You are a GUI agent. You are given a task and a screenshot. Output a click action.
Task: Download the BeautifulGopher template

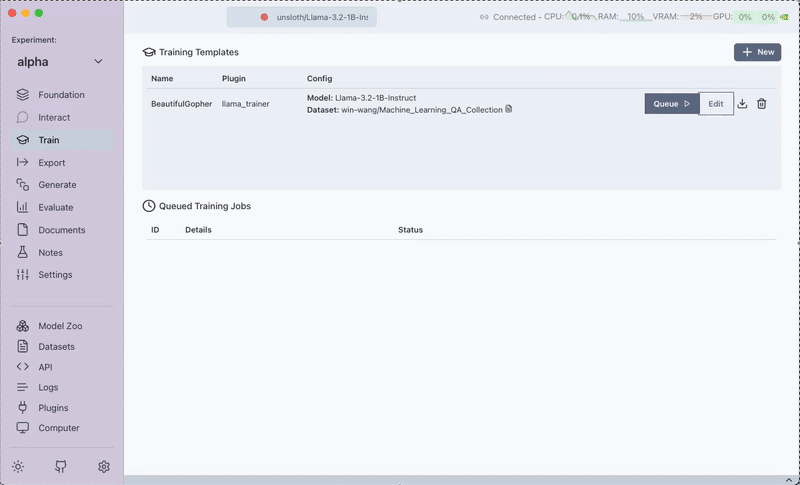coord(742,104)
